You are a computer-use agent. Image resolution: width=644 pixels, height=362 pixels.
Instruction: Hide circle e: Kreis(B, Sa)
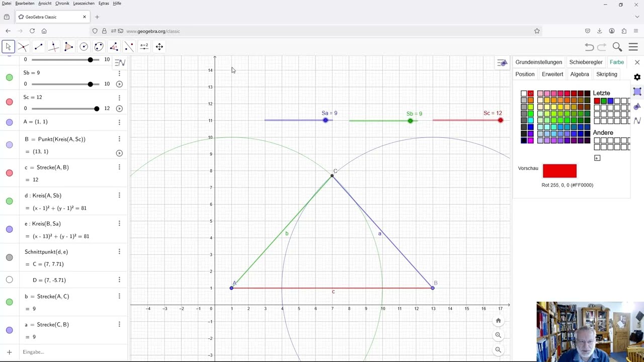pyautogui.click(x=9, y=229)
